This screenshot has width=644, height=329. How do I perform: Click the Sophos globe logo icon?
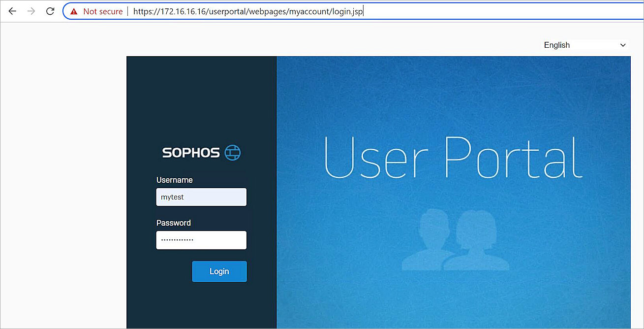(x=233, y=152)
